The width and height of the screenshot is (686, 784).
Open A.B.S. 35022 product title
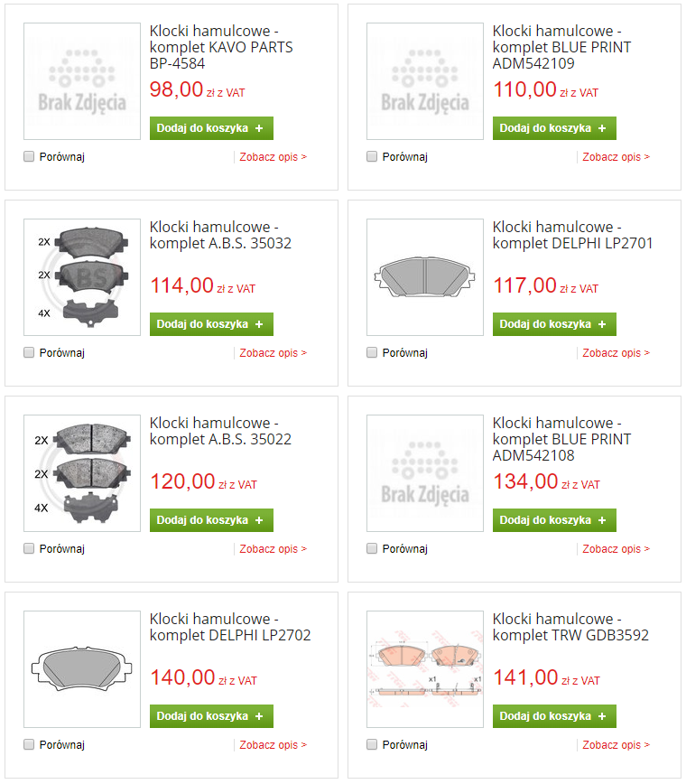tap(220, 431)
